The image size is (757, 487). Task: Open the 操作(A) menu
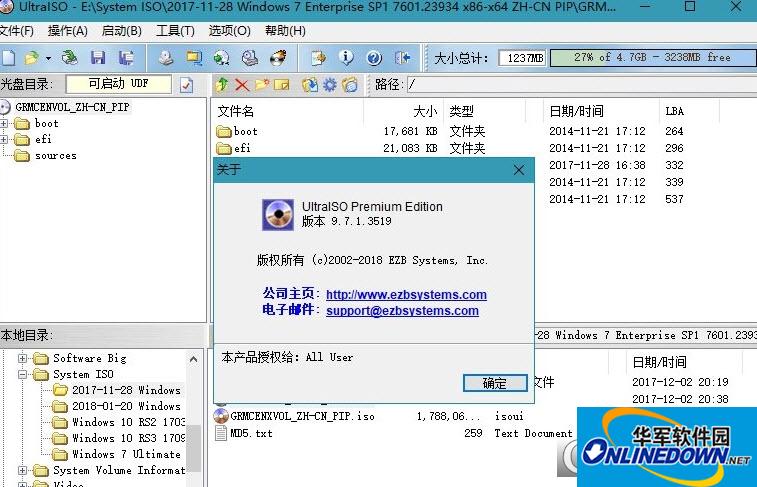tap(68, 31)
